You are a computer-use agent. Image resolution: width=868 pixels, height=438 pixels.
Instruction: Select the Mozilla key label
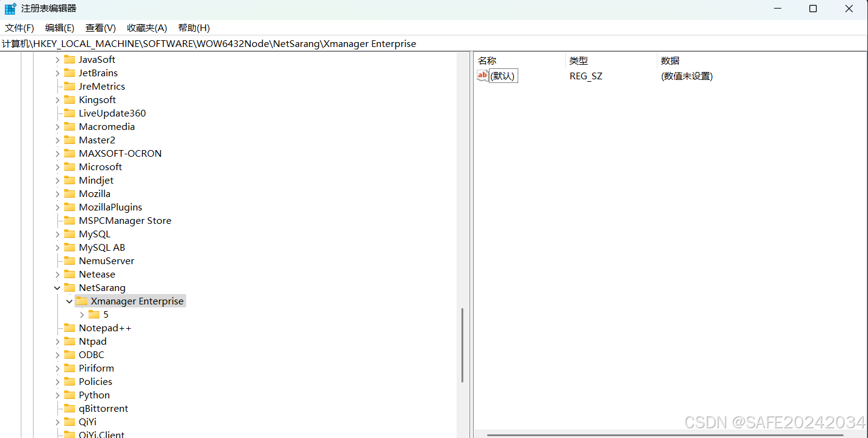click(x=95, y=193)
